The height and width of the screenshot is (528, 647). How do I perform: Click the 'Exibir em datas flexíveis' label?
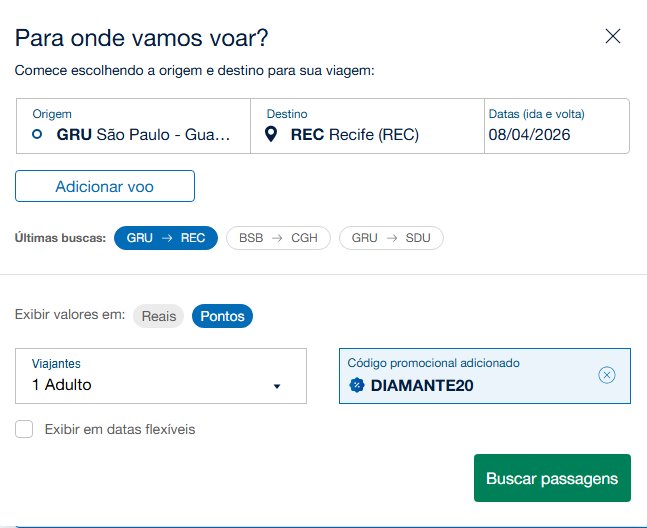pos(119,429)
